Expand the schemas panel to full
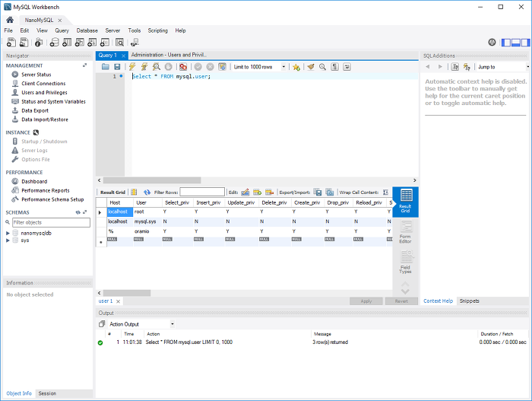Viewport: 532px width, 401px height. tap(85, 212)
